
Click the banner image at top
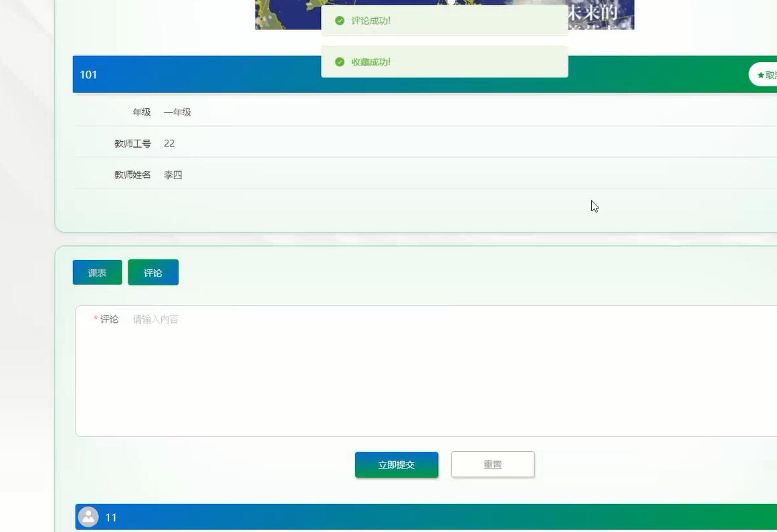click(445, 14)
